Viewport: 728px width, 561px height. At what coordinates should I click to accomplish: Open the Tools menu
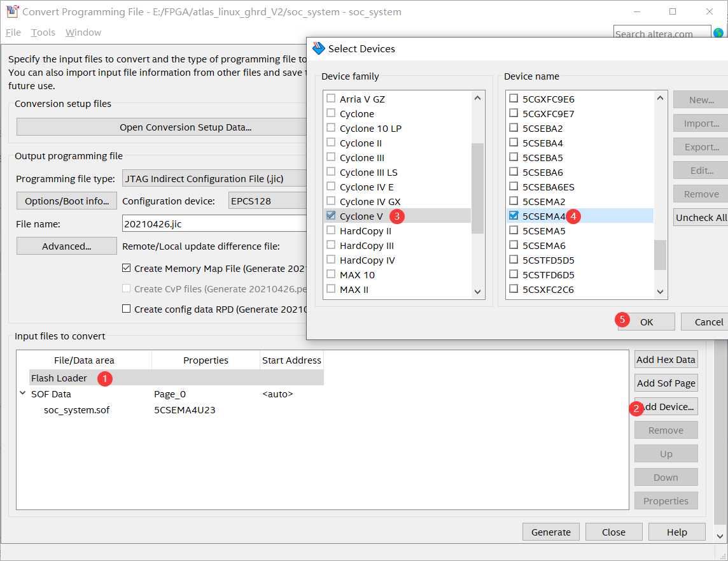click(43, 32)
